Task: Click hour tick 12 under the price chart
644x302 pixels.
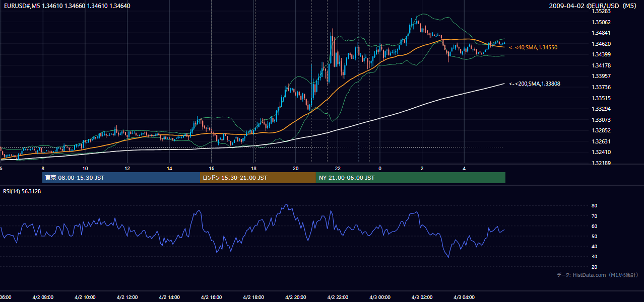Action: pyautogui.click(x=127, y=169)
